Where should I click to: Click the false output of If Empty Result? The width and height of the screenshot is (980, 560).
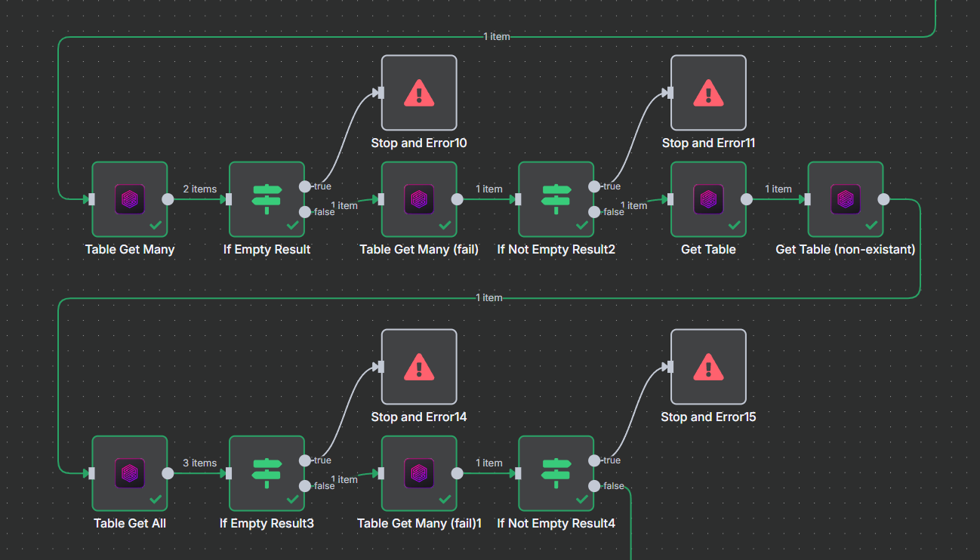[x=304, y=212]
